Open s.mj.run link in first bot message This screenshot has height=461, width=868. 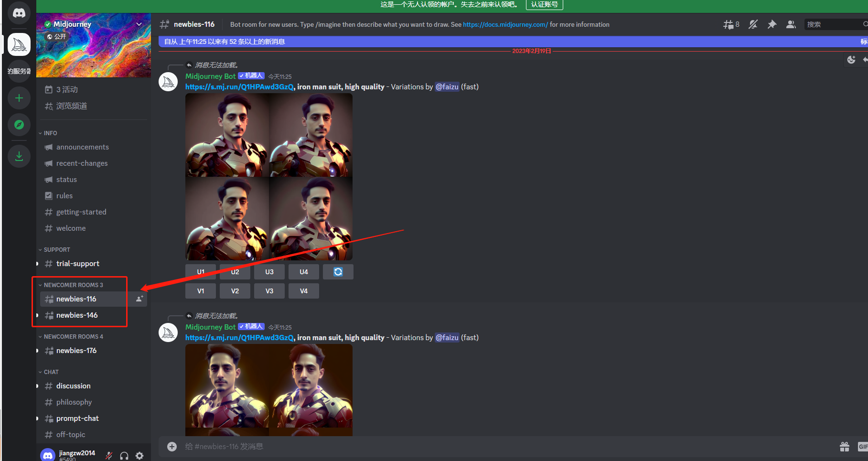239,87
